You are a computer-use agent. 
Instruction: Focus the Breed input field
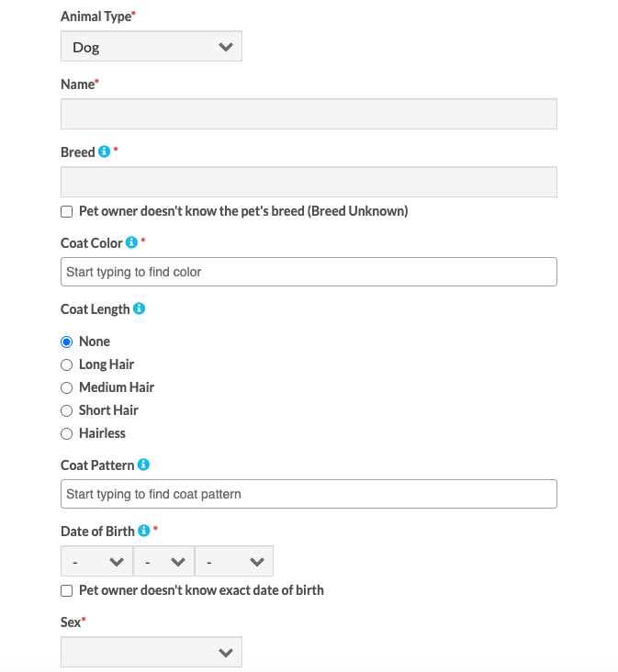click(x=309, y=182)
